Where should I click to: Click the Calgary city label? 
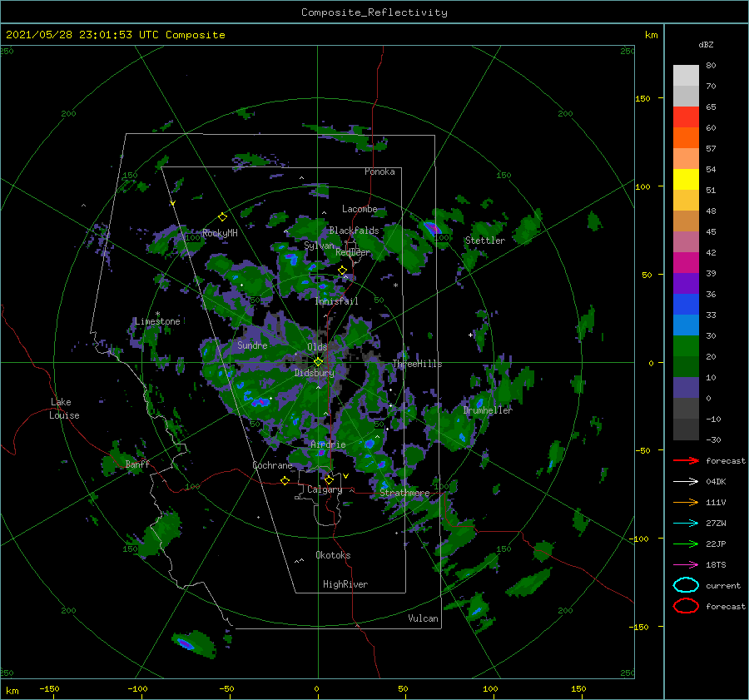click(x=325, y=489)
